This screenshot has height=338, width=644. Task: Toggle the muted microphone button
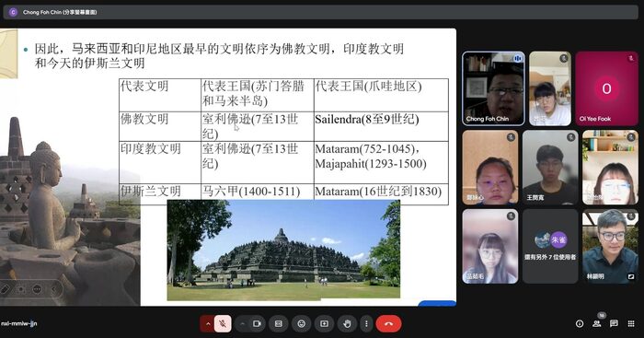pos(223,323)
